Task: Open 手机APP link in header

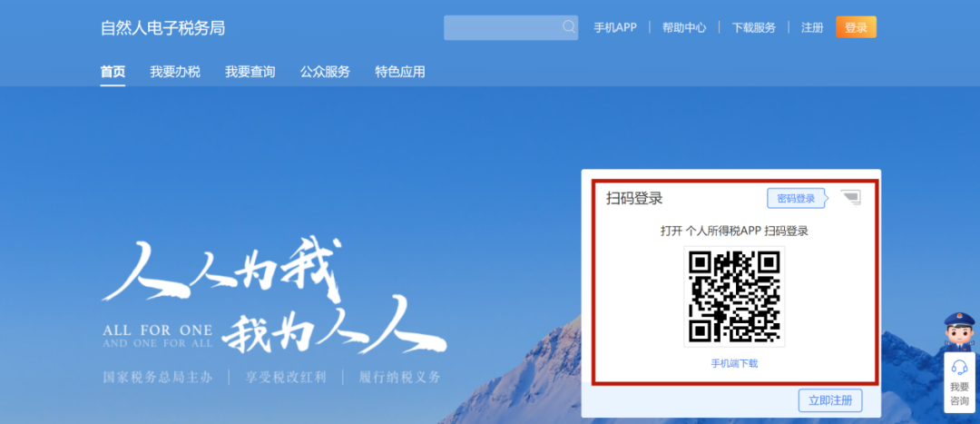Action: pos(615,27)
